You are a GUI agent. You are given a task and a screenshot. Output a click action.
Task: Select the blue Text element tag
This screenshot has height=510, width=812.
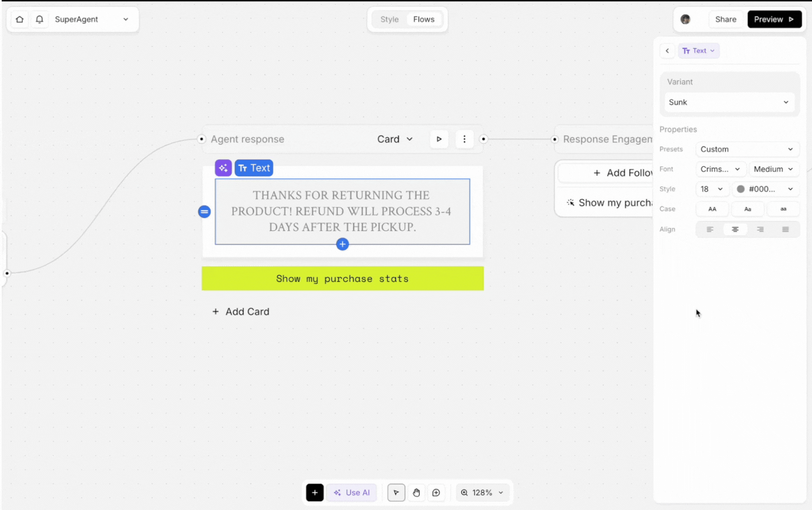[x=254, y=168]
